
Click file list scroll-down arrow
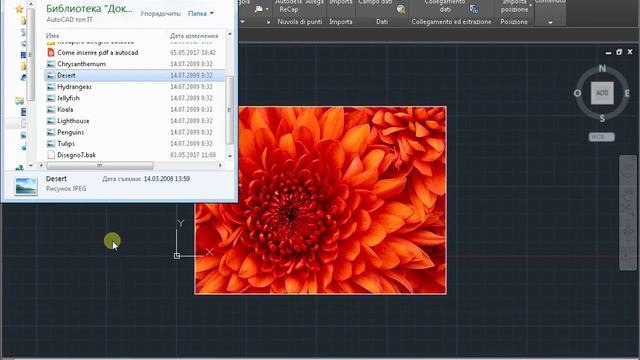229,156
